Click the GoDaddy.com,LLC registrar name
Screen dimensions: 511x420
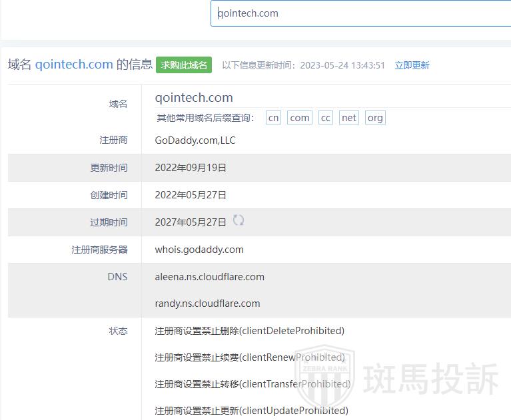click(195, 140)
